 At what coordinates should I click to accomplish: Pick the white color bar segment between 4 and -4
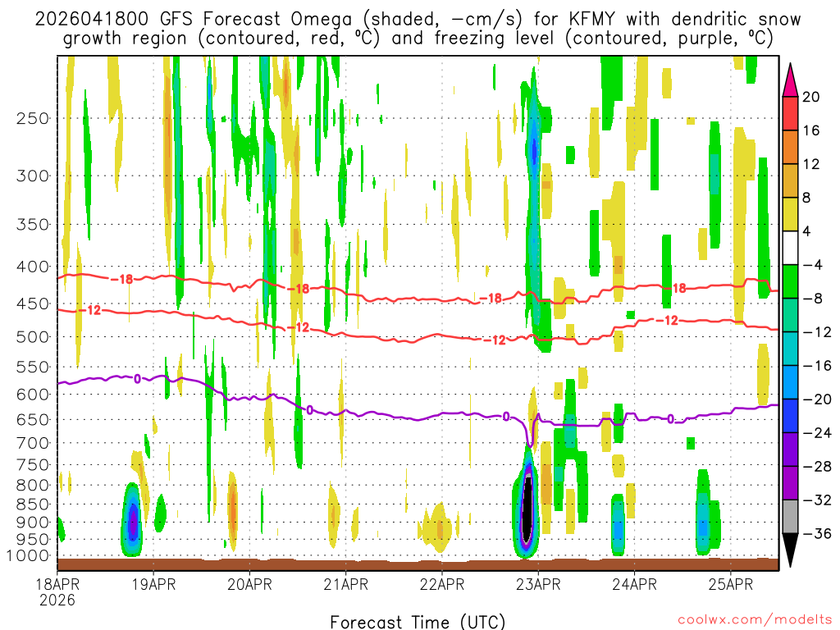[x=791, y=248]
